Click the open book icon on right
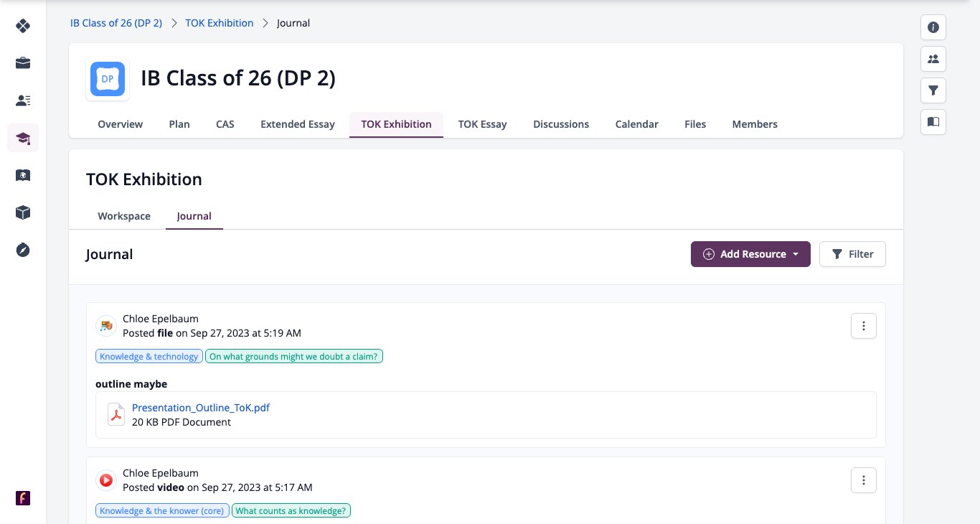This screenshot has height=524, width=980. 933,122
